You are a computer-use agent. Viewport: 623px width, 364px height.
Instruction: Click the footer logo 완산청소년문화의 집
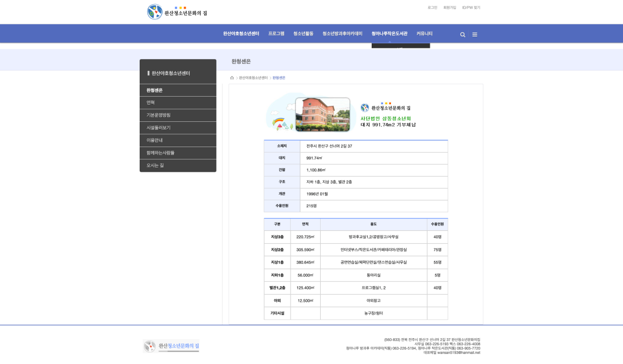[x=171, y=346]
